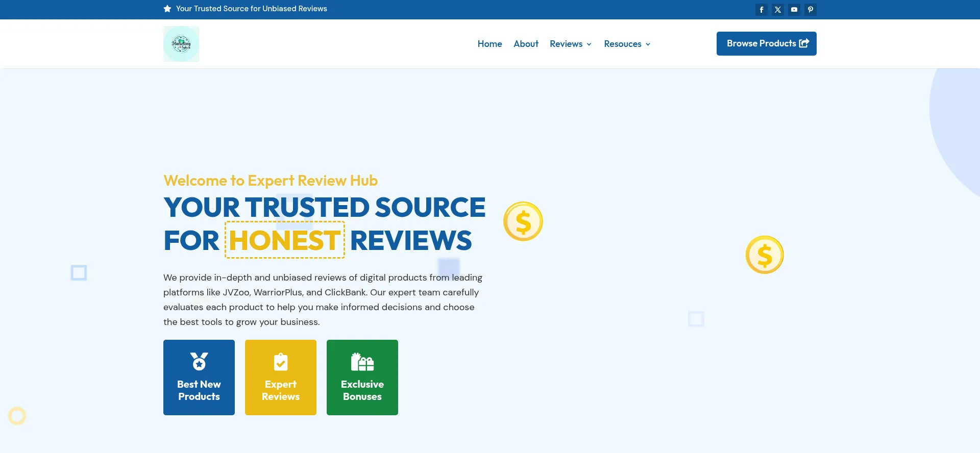Open the Pinterest social icon
This screenshot has height=453, width=980.
coord(810,10)
